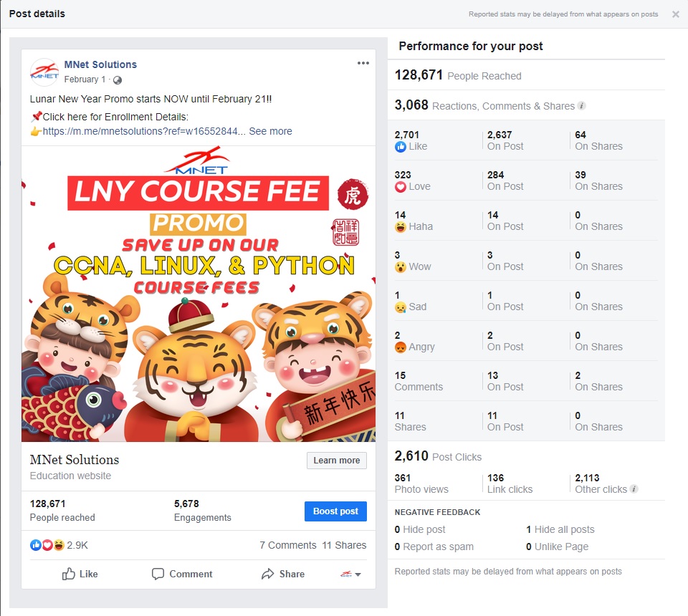The height and width of the screenshot is (616, 688).
Task: Click the Comment button below the post
Action: pyautogui.click(x=181, y=574)
